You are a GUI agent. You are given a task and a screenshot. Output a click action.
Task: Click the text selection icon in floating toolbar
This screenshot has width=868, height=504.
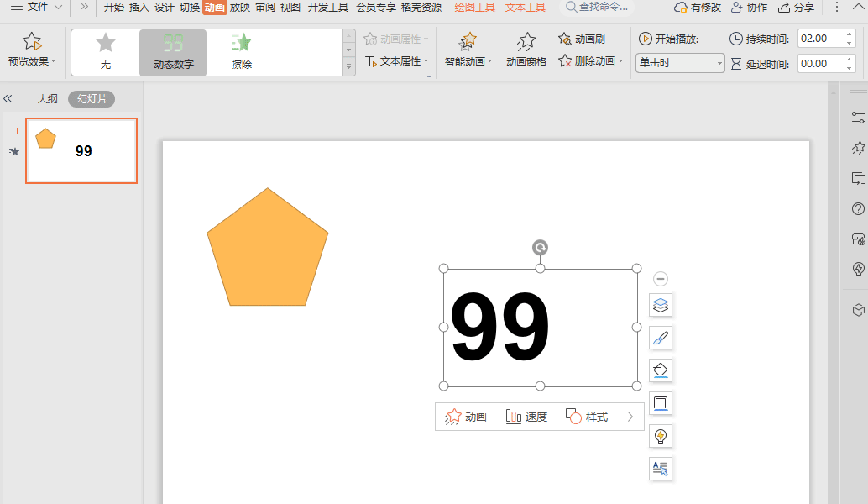661,469
